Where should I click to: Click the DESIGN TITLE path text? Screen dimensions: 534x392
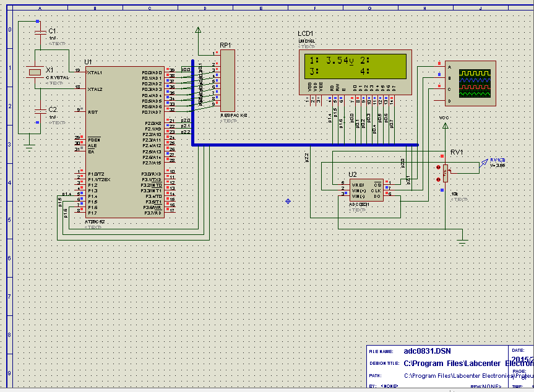[x=468, y=364]
